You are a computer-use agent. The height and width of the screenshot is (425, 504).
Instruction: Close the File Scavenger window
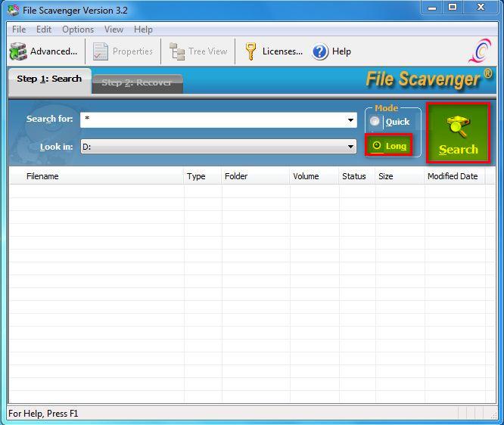(481, 8)
